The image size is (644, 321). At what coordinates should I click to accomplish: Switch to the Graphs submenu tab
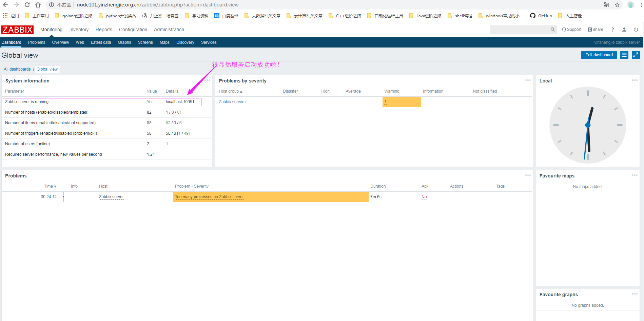click(x=124, y=42)
